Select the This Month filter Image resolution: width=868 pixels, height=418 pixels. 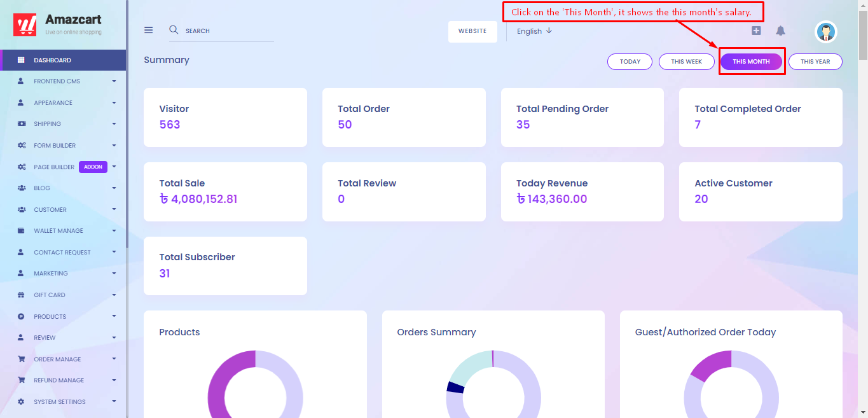pyautogui.click(x=751, y=62)
